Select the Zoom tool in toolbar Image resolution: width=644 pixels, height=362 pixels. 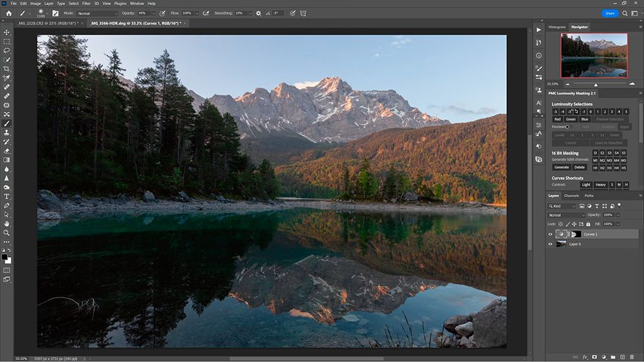point(7,233)
